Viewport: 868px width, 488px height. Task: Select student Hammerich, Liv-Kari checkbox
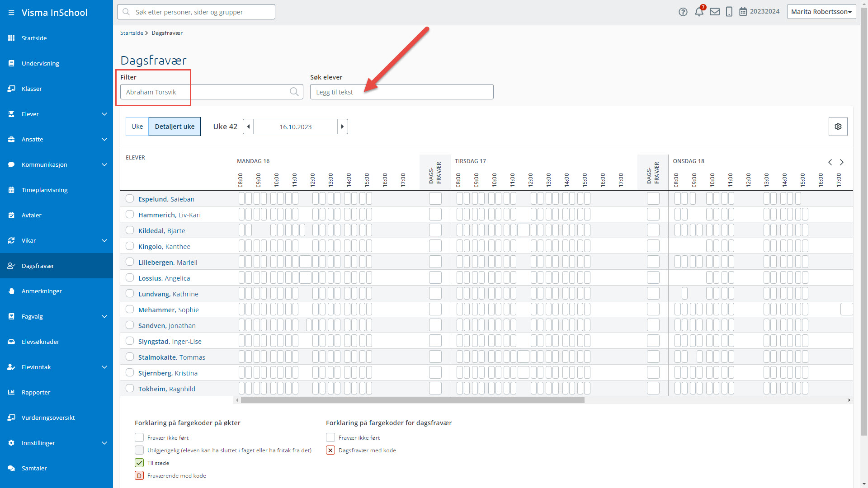point(130,214)
